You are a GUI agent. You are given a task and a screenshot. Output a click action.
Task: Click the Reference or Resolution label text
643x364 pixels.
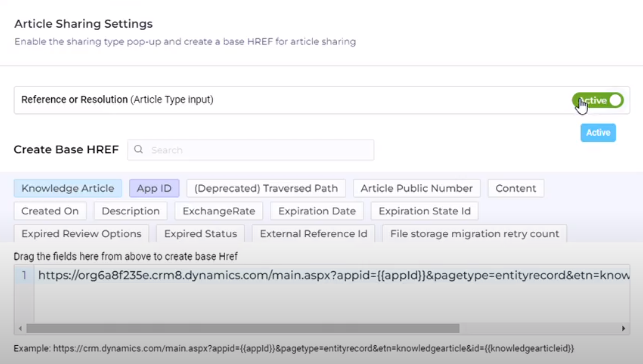tap(117, 100)
